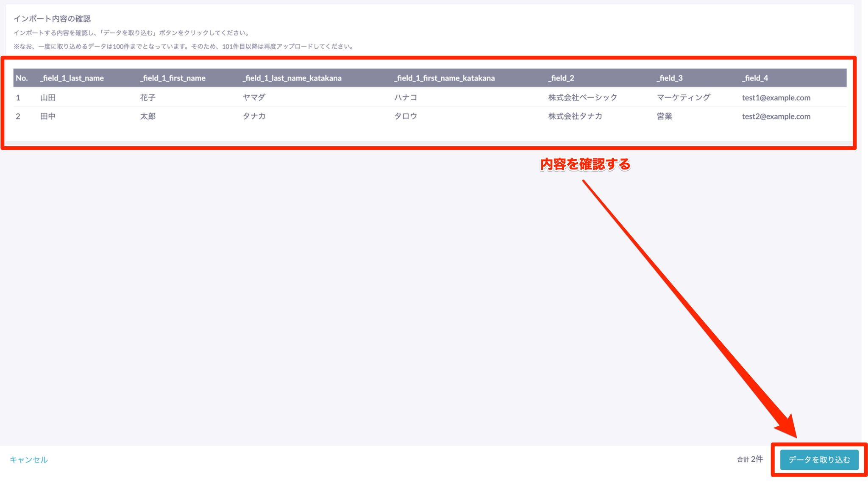
Task: Click the test1@example.com email cell
Action: pyautogui.click(x=776, y=97)
